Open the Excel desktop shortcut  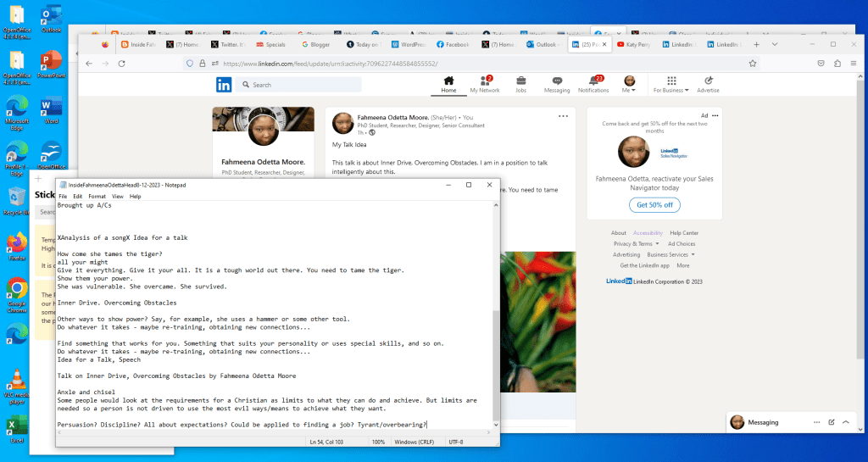(16, 426)
